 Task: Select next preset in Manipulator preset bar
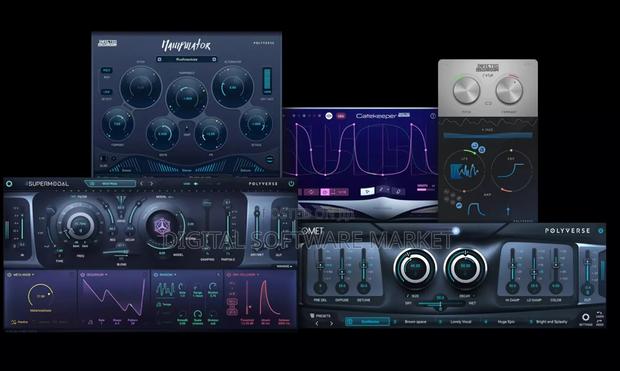(214, 59)
